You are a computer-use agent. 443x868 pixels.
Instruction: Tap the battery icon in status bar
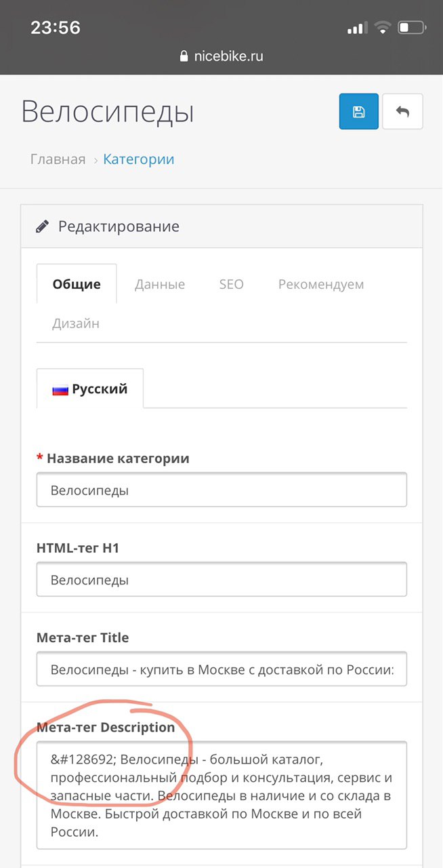coord(410,28)
